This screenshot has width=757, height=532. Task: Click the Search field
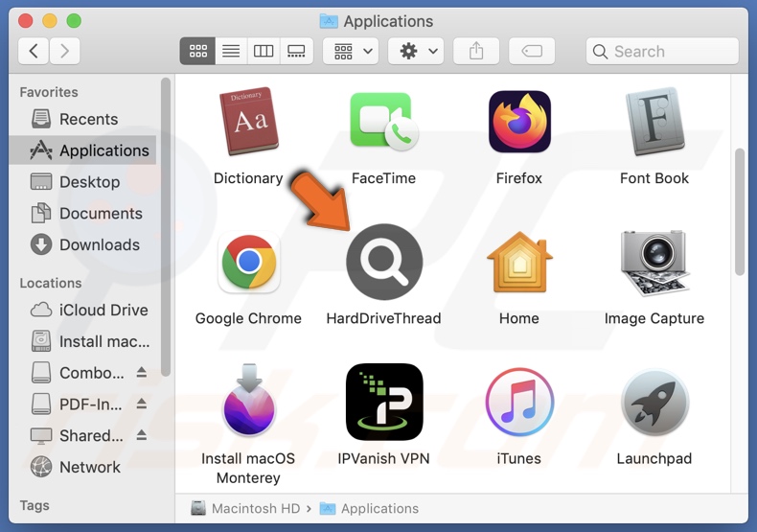[x=662, y=51]
